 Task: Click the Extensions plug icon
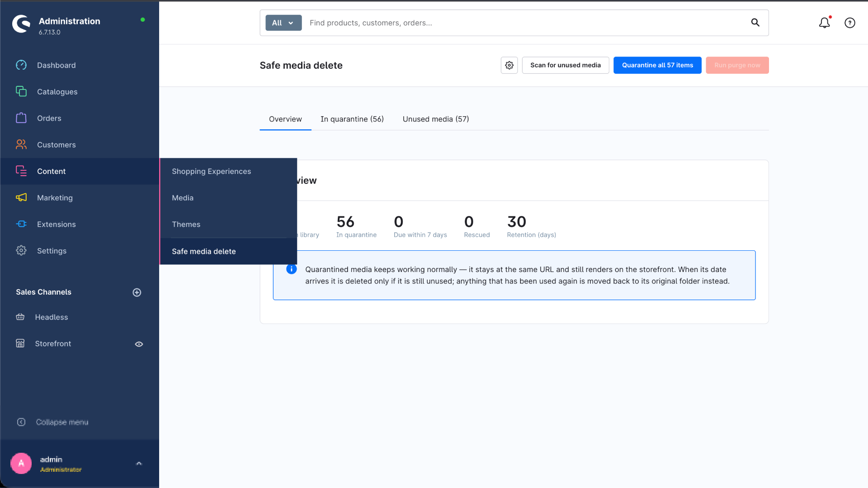21,224
